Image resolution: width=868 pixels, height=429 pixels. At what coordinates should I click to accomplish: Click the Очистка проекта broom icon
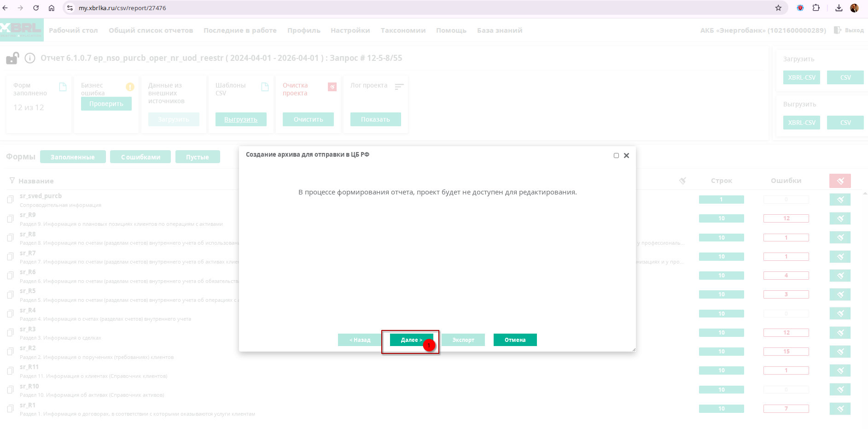click(332, 87)
